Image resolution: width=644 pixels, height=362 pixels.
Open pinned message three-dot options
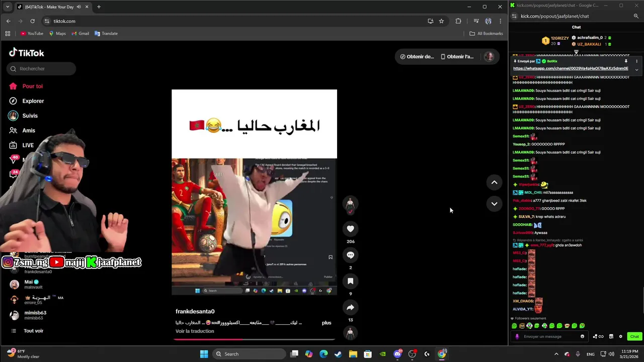coord(636,61)
